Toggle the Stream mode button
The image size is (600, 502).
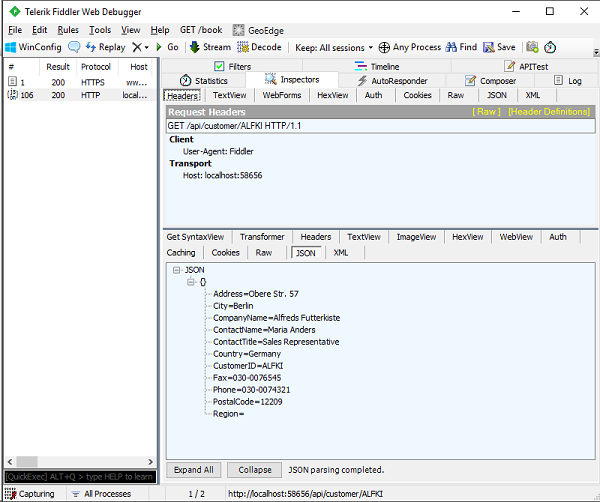coord(210,47)
